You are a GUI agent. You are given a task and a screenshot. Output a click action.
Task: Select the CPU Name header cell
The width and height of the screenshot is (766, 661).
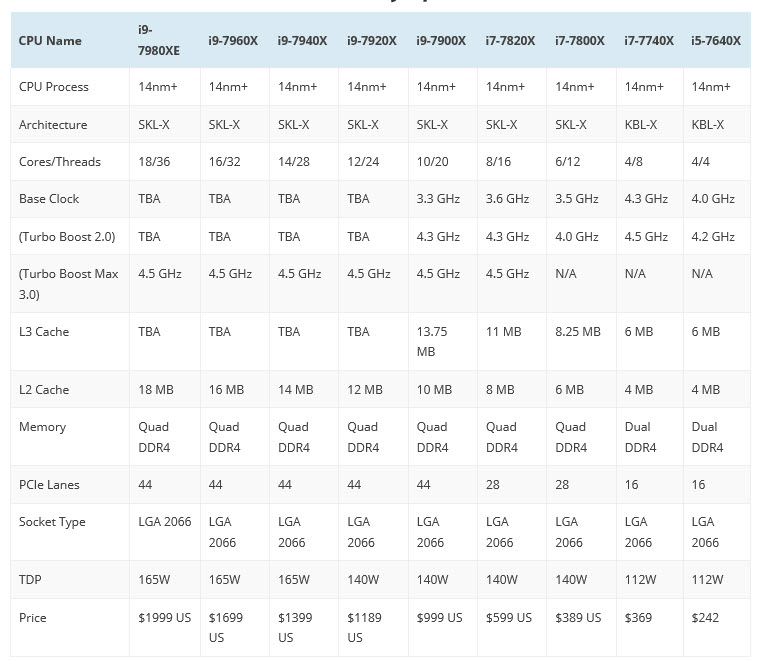click(50, 41)
